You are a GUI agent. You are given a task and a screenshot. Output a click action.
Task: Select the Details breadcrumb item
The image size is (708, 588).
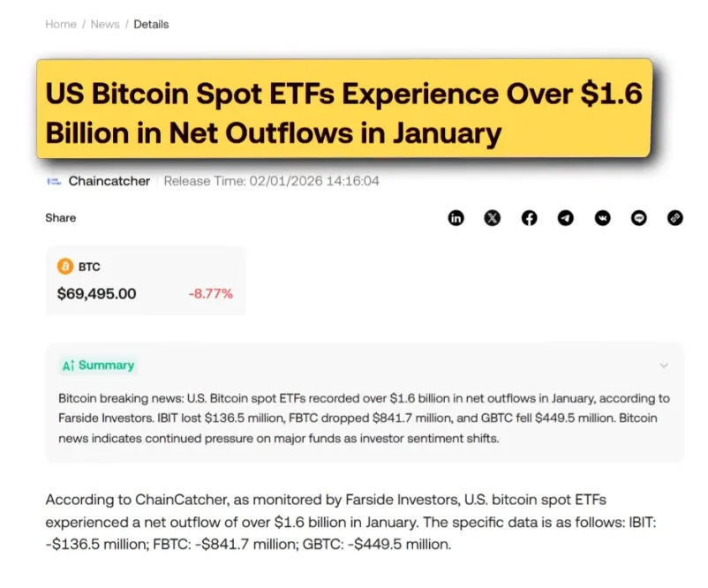(x=151, y=24)
